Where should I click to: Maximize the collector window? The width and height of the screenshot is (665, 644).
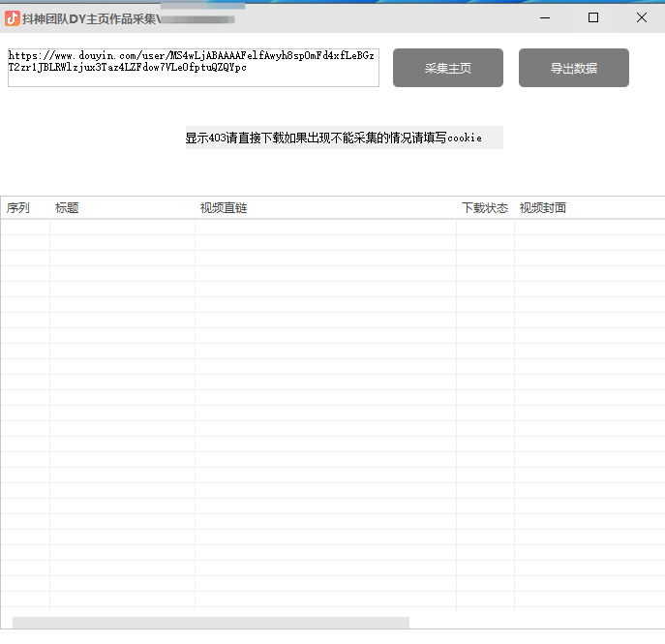[x=593, y=17]
